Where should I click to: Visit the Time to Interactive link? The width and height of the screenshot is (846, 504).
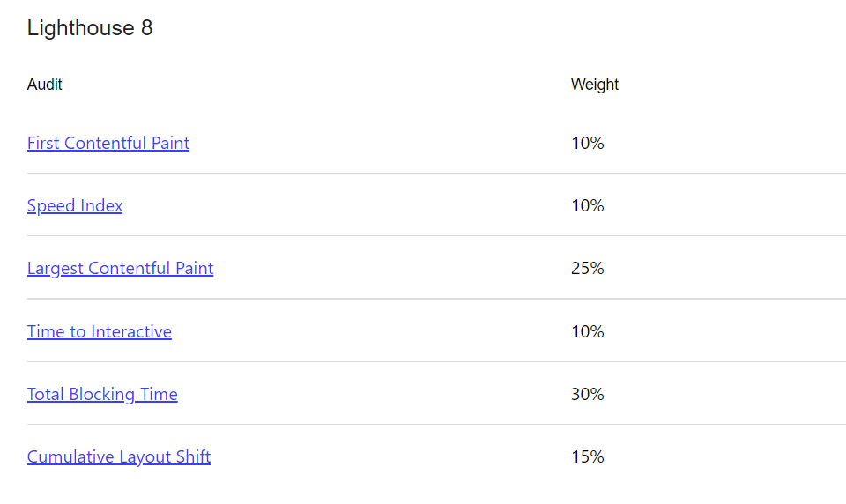100,331
